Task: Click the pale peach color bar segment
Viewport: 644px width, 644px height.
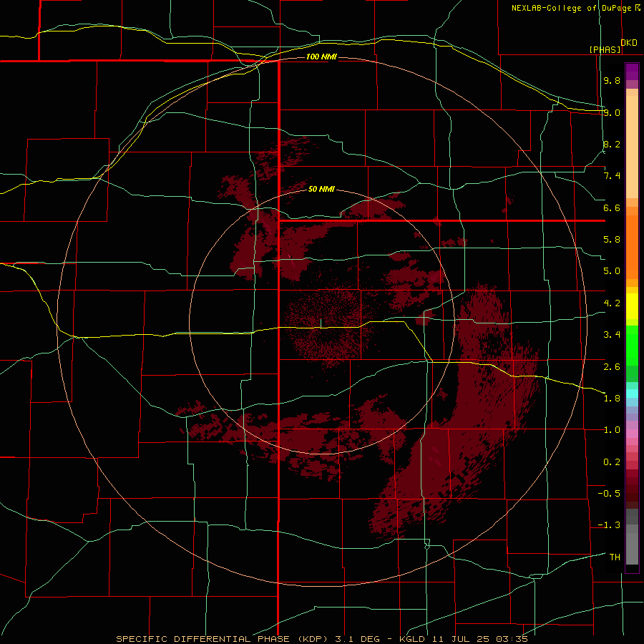Action: (x=632, y=147)
